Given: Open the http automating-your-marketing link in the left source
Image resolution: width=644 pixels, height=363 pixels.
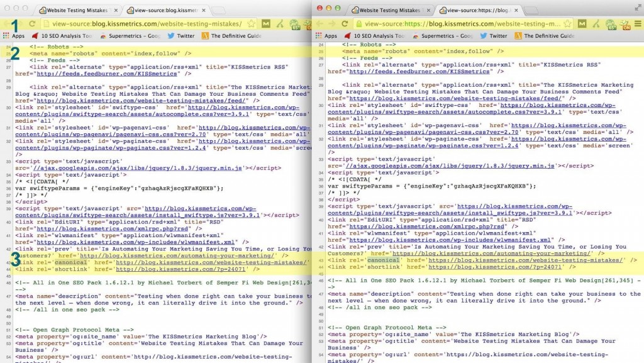Looking at the screenshot, I should 177,255.
